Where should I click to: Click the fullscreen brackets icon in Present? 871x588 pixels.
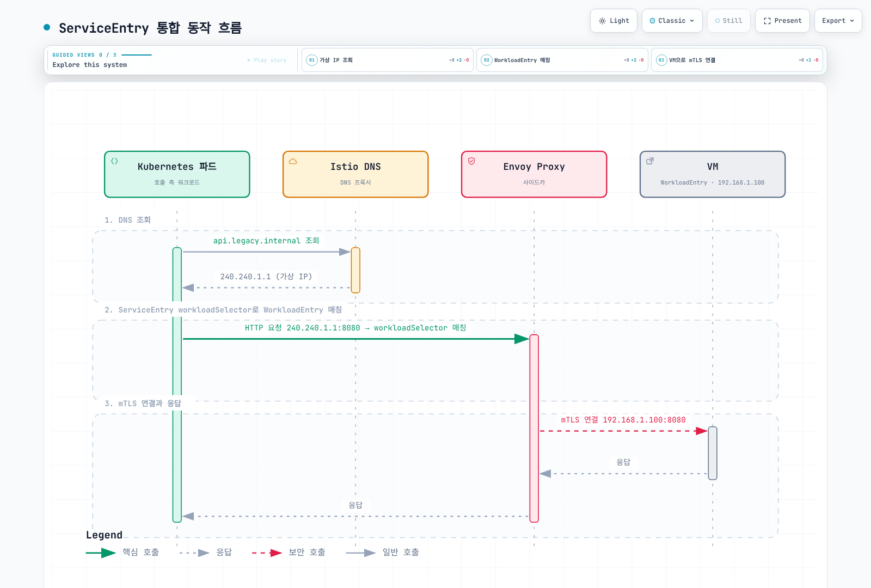767,21
